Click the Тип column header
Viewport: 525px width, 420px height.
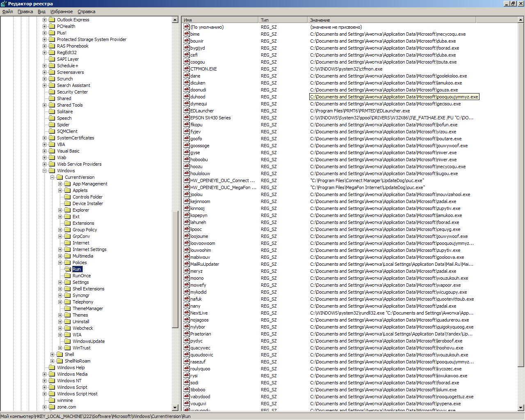coord(283,20)
